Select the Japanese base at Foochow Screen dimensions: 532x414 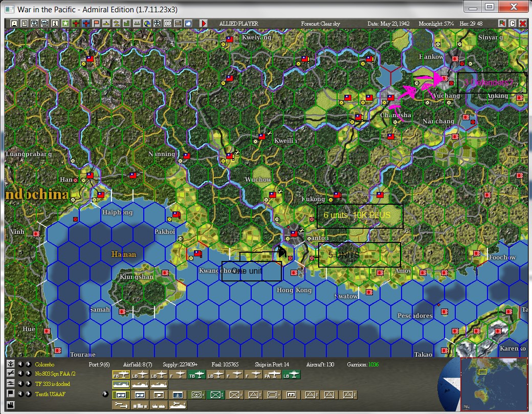(477, 253)
